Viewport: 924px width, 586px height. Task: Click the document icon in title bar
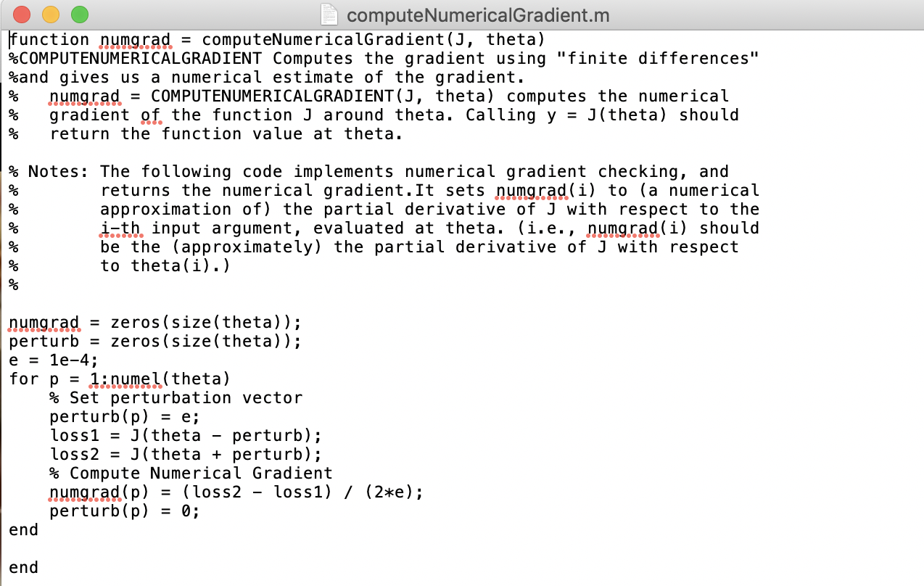(329, 15)
